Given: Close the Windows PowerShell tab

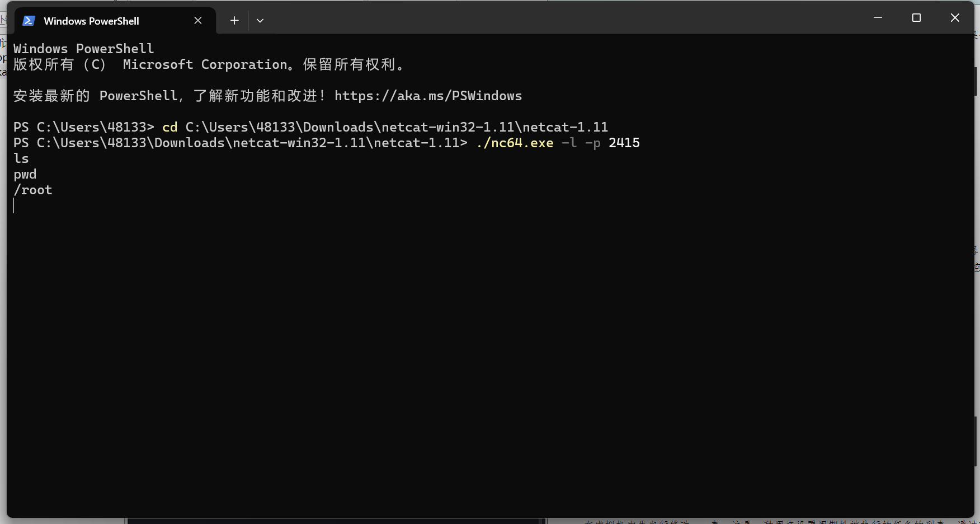Looking at the screenshot, I should coord(198,21).
